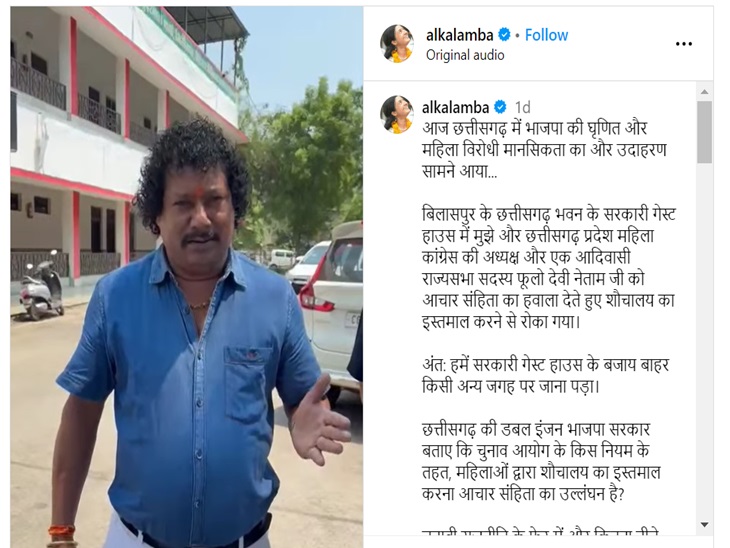Image resolution: width=730 pixels, height=548 pixels.
Task: Click the commenter avatar beside the caption
Action: [397, 114]
